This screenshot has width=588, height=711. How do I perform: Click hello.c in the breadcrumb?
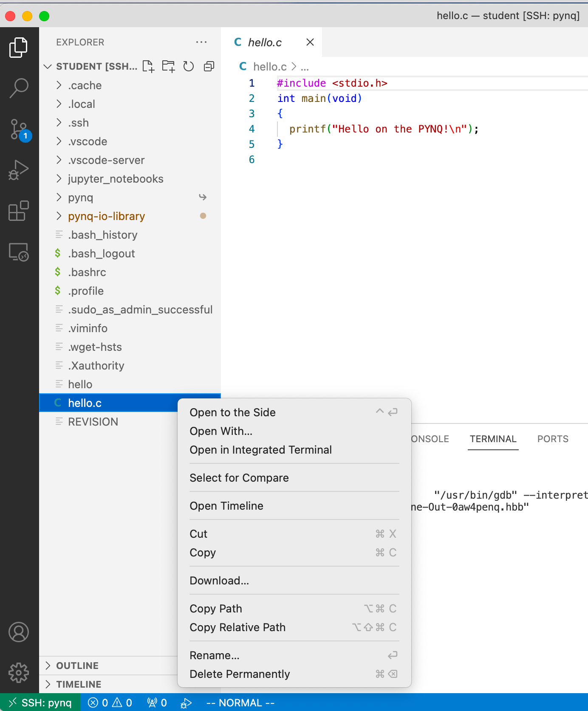click(x=270, y=67)
